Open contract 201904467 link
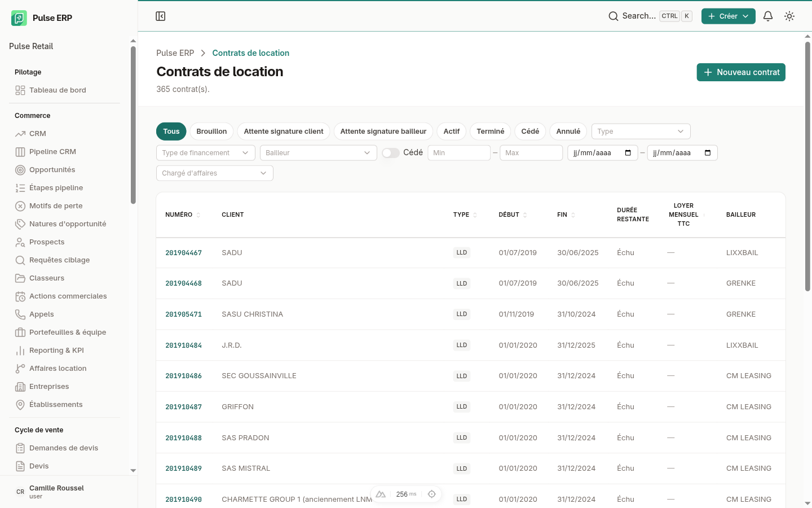Viewport: 812px width, 508px height. pos(183,253)
